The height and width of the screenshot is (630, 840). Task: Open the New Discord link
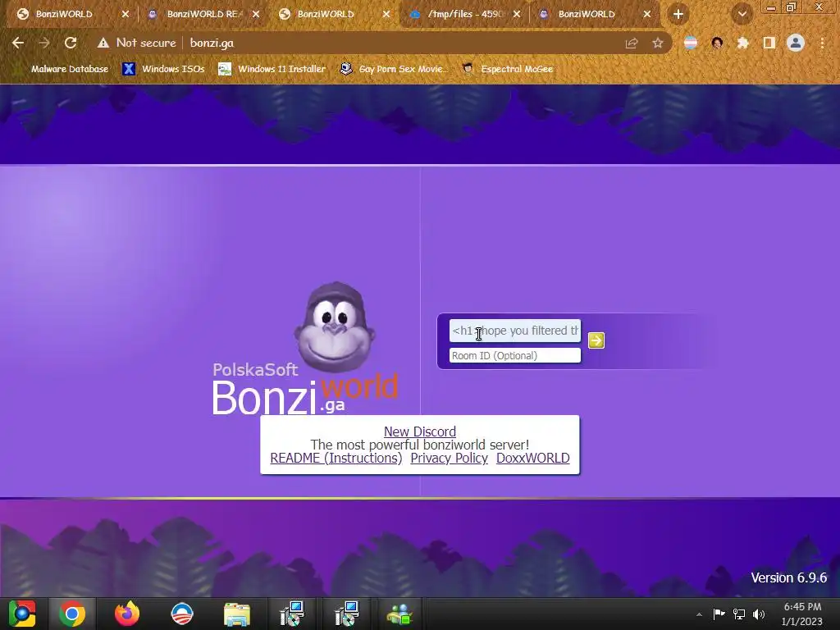click(419, 431)
